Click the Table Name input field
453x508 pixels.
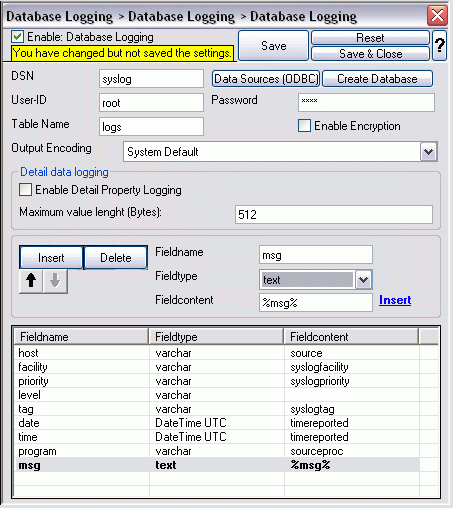151,127
